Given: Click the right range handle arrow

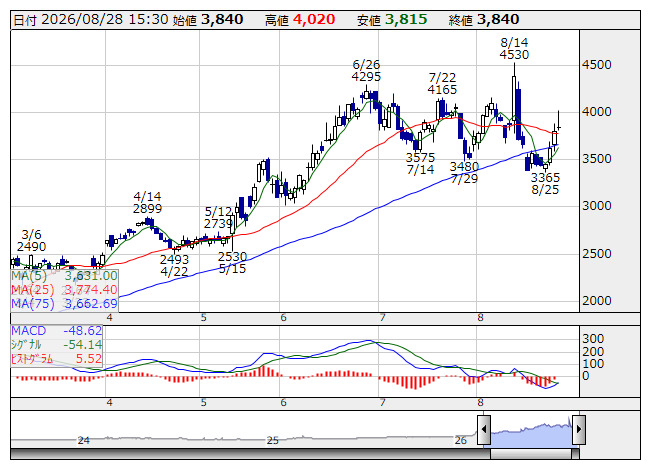Looking at the screenshot, I should tap(579, 429).
